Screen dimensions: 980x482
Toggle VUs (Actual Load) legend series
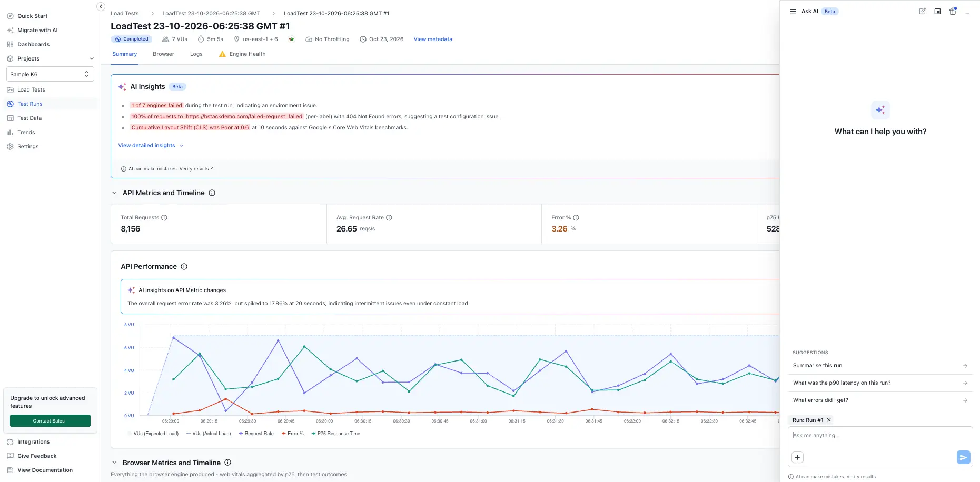click(x=209, y=434)
